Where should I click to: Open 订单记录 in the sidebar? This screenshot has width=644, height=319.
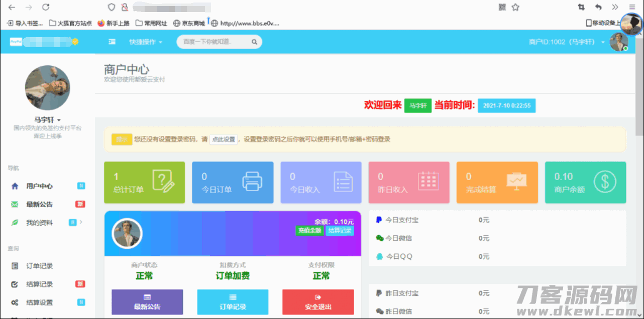click(39, 266)
